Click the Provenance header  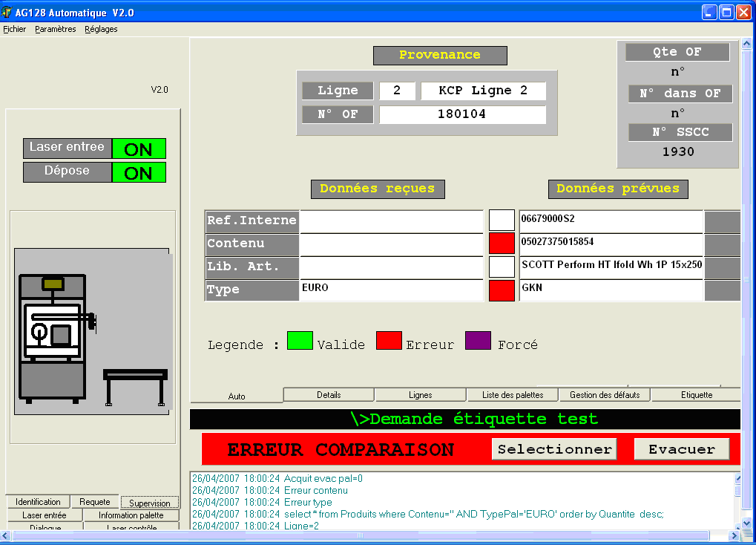point(440,55)
